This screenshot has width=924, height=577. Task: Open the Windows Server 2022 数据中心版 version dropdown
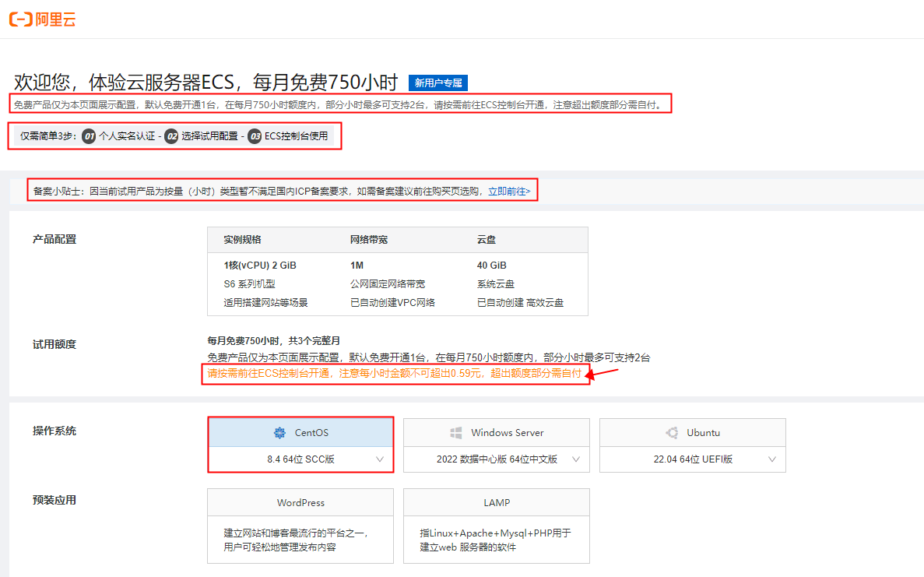pyautogui.click(x=496, y=459)
